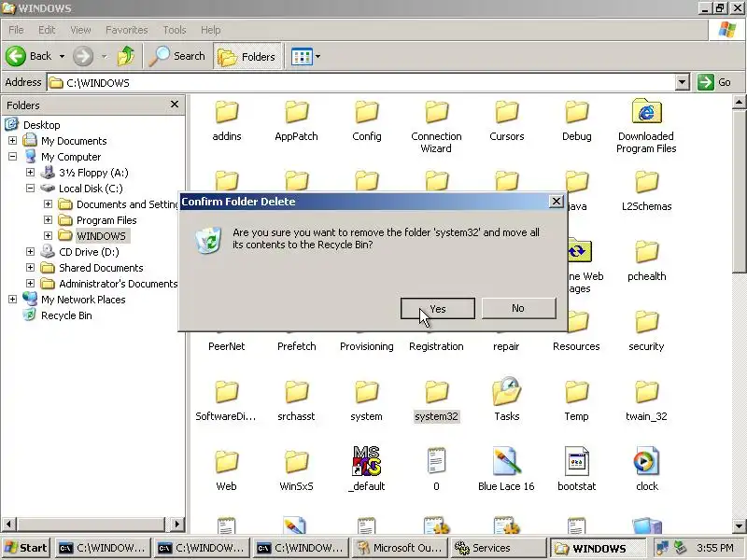This screenshot has width=747, height=560.
Task: Select the twain_32 folder
Action: click(x=646, y=401)
